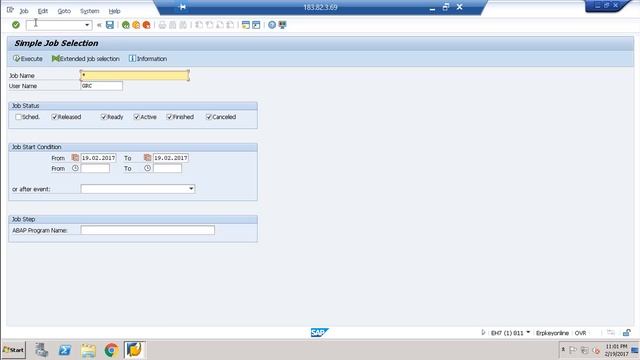Screen dimensions: 640x360
Task: Open File Explorer folder icon in taskbar
Action: coord(88,350)
